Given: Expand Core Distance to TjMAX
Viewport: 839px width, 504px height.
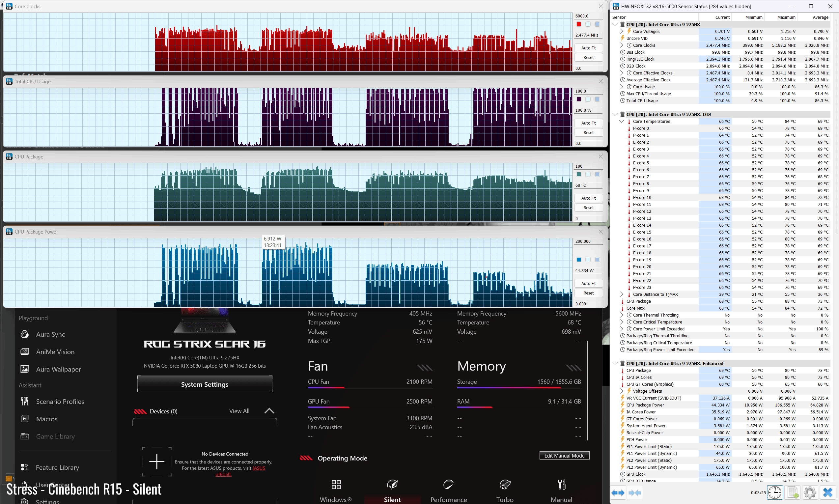Looking at the screenshot, I should pyautogui.click(x=622, y=294).
